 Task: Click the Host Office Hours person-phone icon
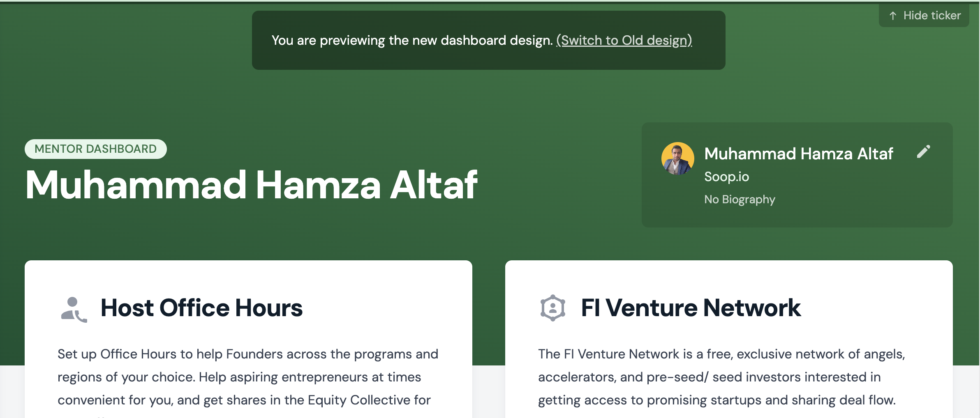[74, 309]
